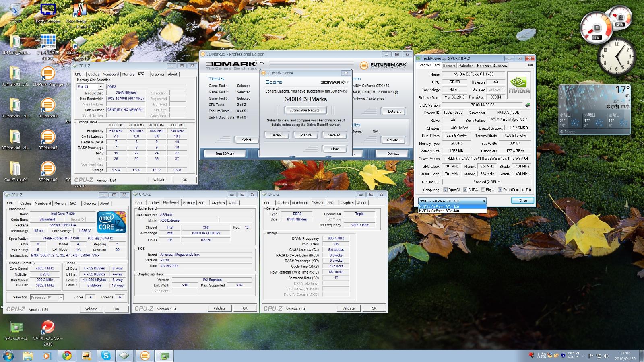
Task: Open the Graphics tab in CPU-Z Mainboard window
Action: (x=218, y=203)
